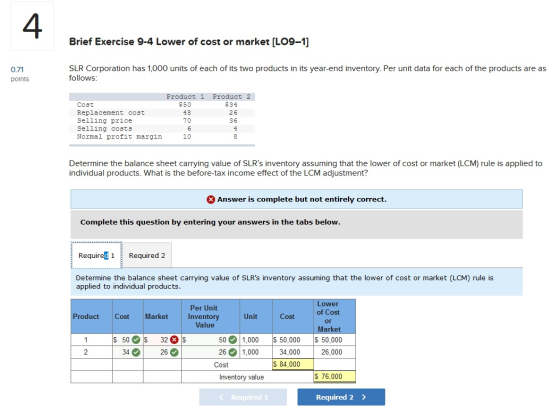Select the Product 1 Per Unit Inventory Value field
The image size is (560, 414).
[x=210, y=340]
